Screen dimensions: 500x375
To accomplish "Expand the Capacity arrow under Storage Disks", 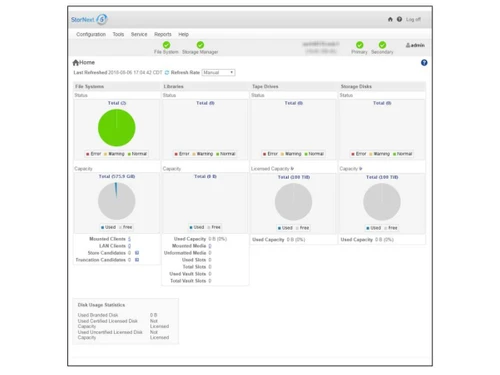I will [x=361, y=169].
